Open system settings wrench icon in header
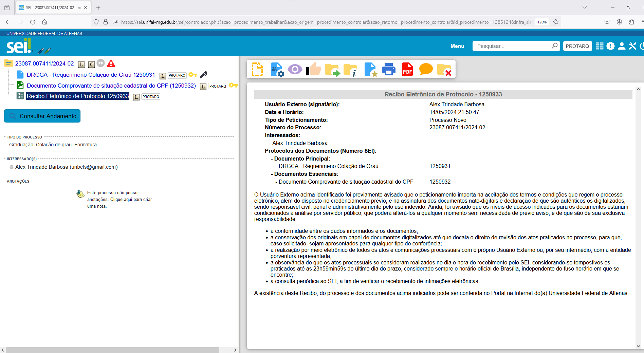This screenshot has height=353, width=644. pos(632,46)
